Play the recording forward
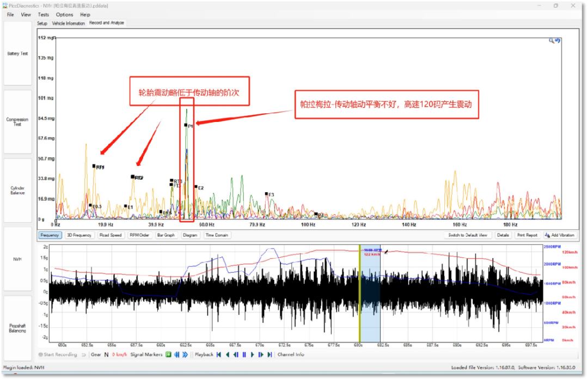 click(253, 354)
